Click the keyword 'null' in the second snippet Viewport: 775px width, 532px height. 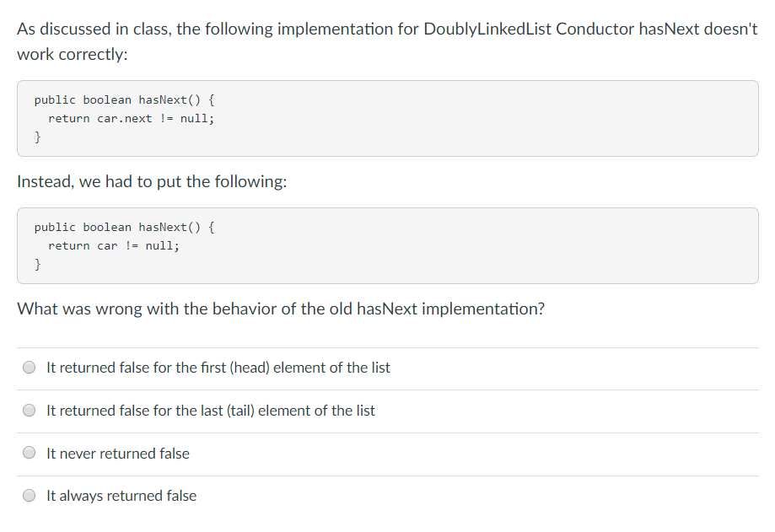tap(162, 245)
